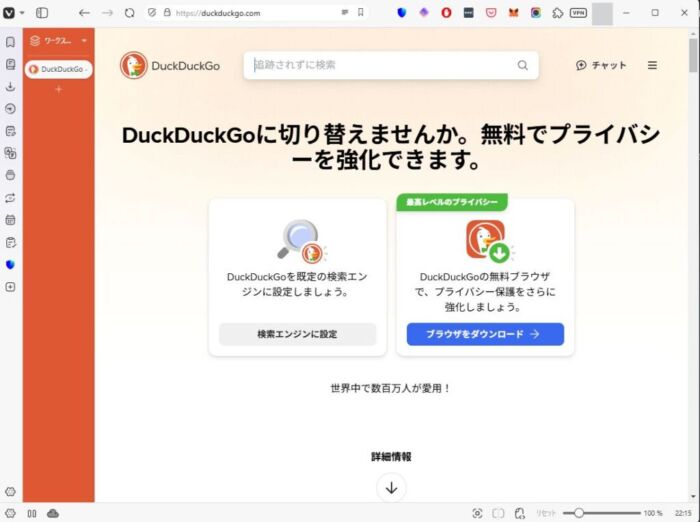Open the Sessions panel icon in side bar
Screen dimensions: 700x522
click(10, 198)
